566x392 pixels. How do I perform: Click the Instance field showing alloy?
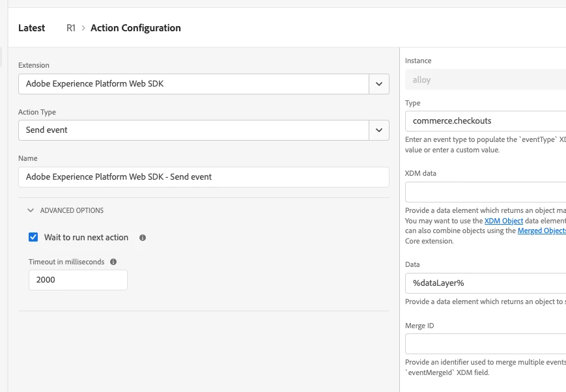tap(485, 79)
